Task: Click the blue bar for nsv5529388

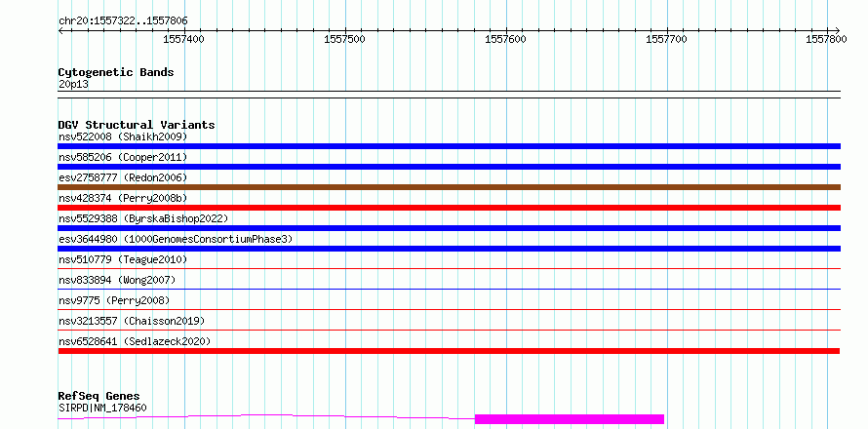Action: pyautogui.click(x=449, y=228)
